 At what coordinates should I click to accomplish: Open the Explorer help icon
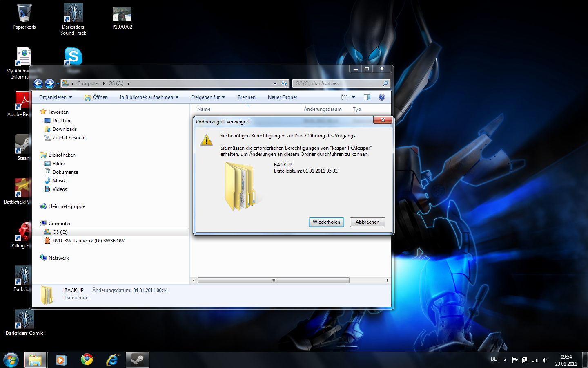[x=381, y=97]
